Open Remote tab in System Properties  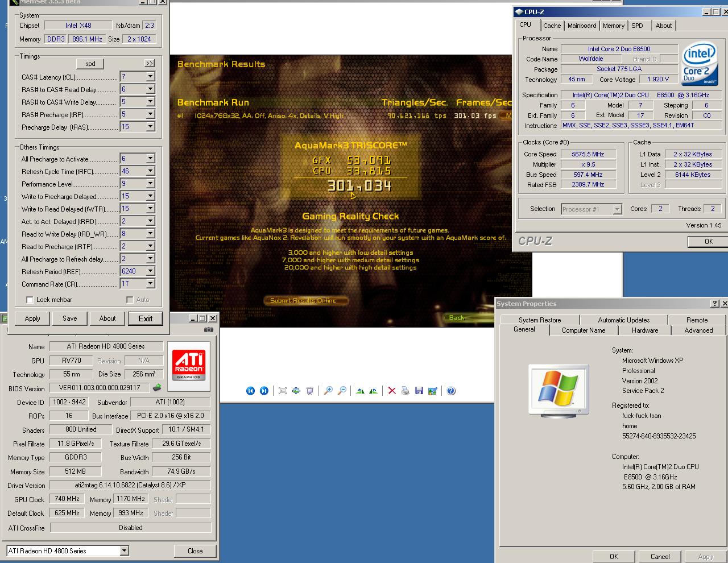tap(697, 320)
